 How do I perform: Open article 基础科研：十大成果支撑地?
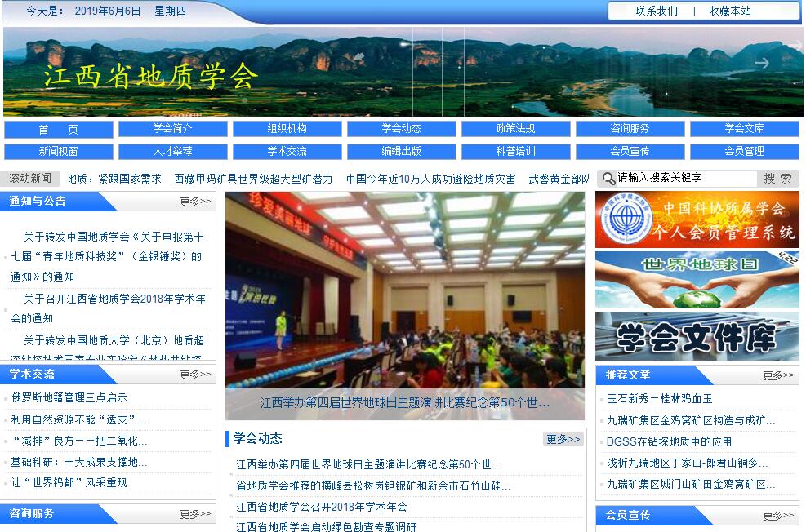[79, 462]
